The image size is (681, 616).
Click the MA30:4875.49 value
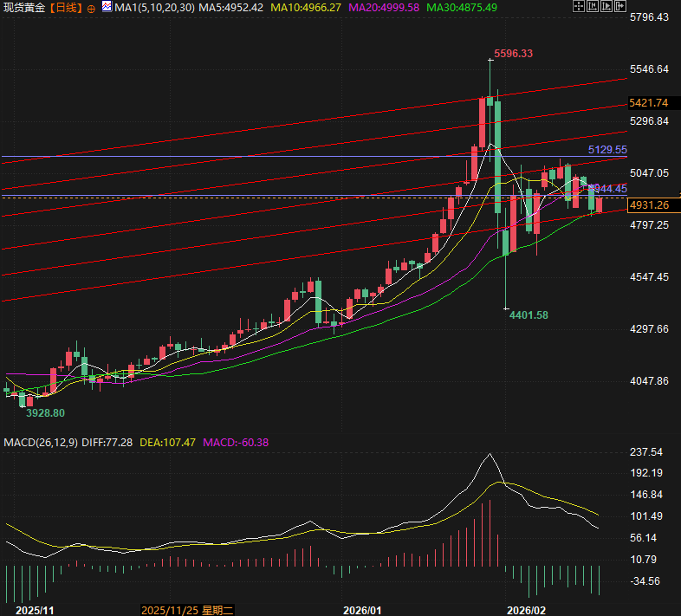pyautogui.click(x=462, y=8)
